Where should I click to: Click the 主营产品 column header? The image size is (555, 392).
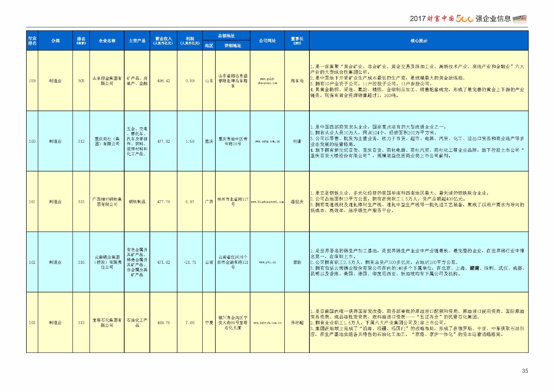click(137, 41)
